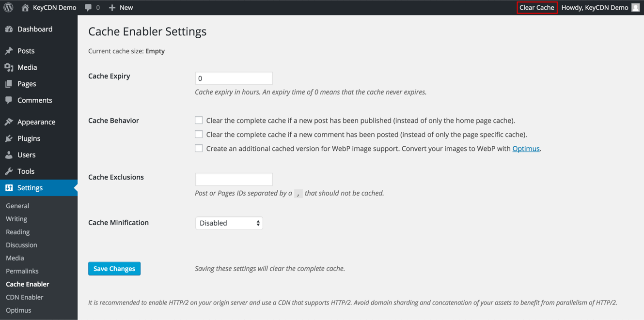Image resolution: width=644 pixels, height=320 pixels.
Task: Enable clearing complete cache on new post published
Action: tap(199, 120)
